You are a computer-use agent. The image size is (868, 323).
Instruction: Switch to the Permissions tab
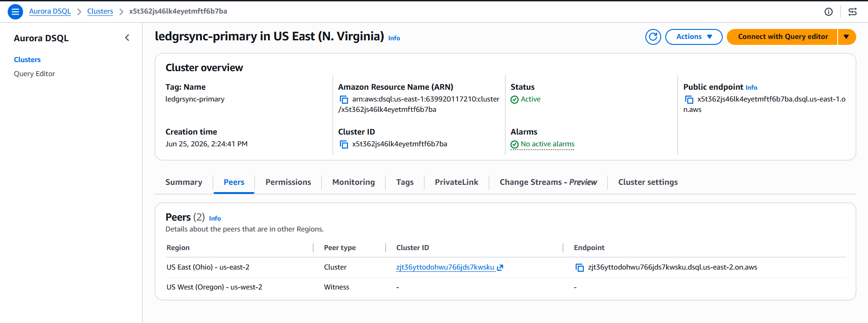pyautogui.click(x=288, y=182)
